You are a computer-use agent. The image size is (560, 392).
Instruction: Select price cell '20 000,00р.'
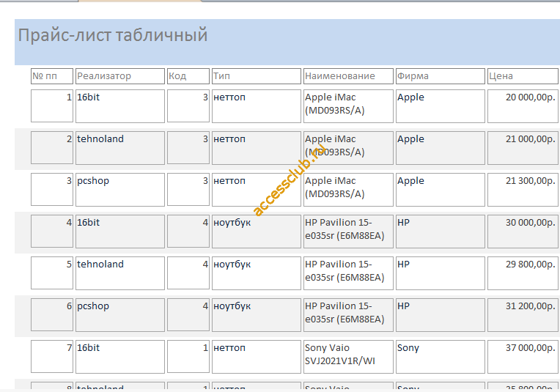523,106
